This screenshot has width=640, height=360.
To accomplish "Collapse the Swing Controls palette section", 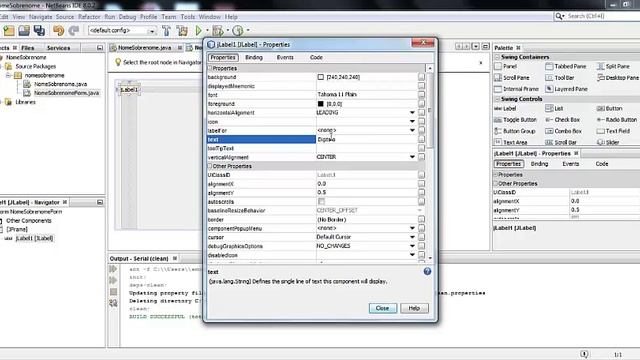I will coord(498,99).
